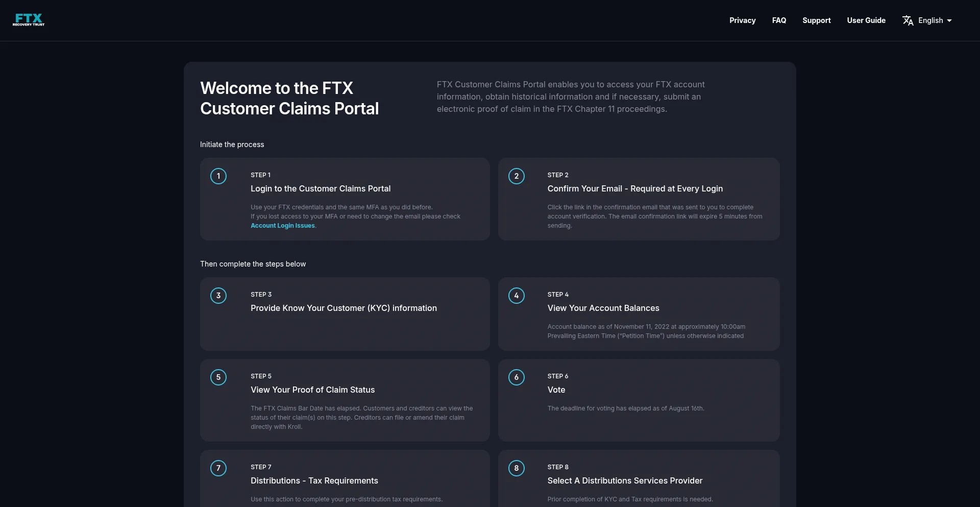
Task: Click the 'STEP 5' label
Action: pos(261,376)
